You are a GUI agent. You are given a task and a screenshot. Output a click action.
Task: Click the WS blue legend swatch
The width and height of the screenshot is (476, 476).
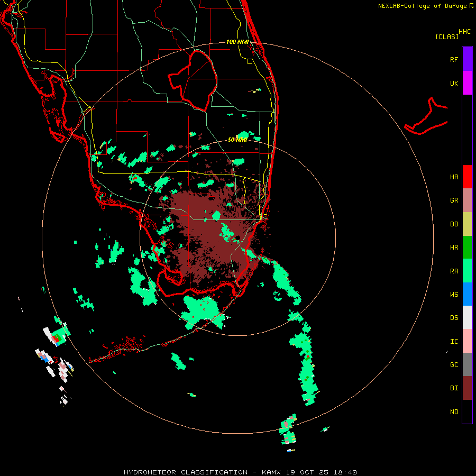click(x=467, y=294)
